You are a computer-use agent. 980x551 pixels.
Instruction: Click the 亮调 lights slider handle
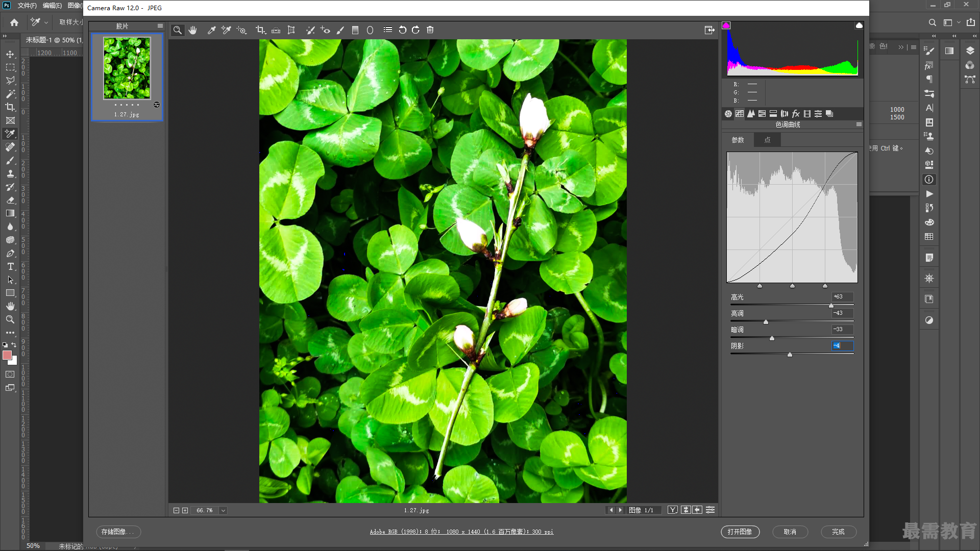pyautogui.click(x=766, y=322)
